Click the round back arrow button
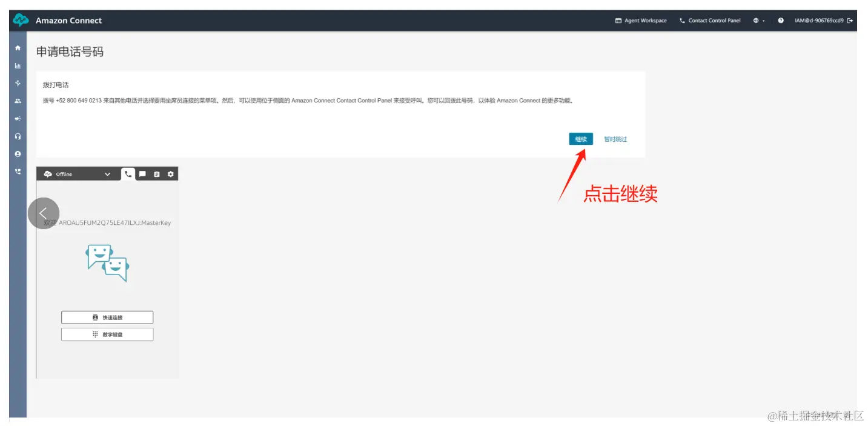Viewport: 868px width, 426px height. [44, 213]
